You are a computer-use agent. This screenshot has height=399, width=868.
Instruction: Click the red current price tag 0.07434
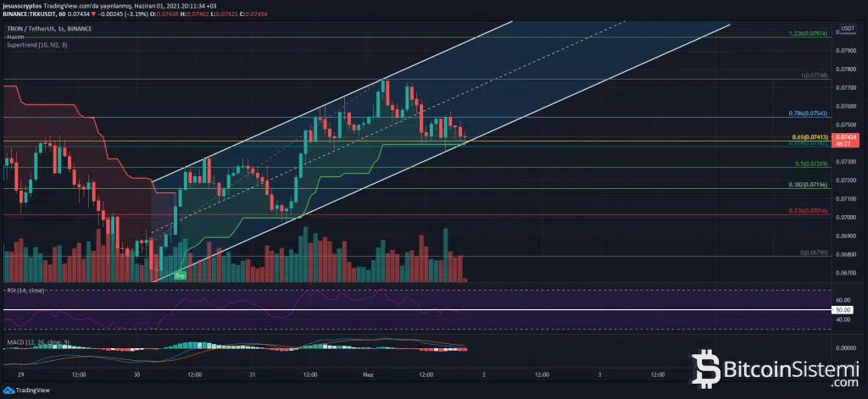[844, 136]
